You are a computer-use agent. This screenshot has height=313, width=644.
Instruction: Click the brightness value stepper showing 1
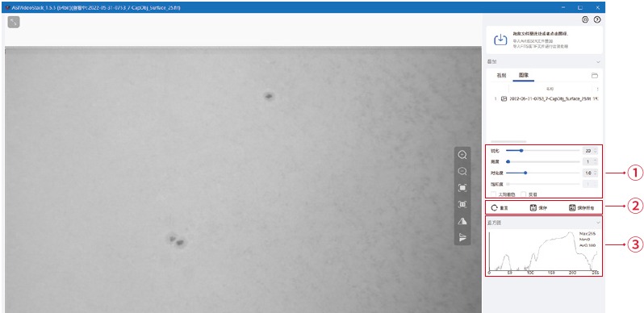pyautogui.click(x=590, y=162)
